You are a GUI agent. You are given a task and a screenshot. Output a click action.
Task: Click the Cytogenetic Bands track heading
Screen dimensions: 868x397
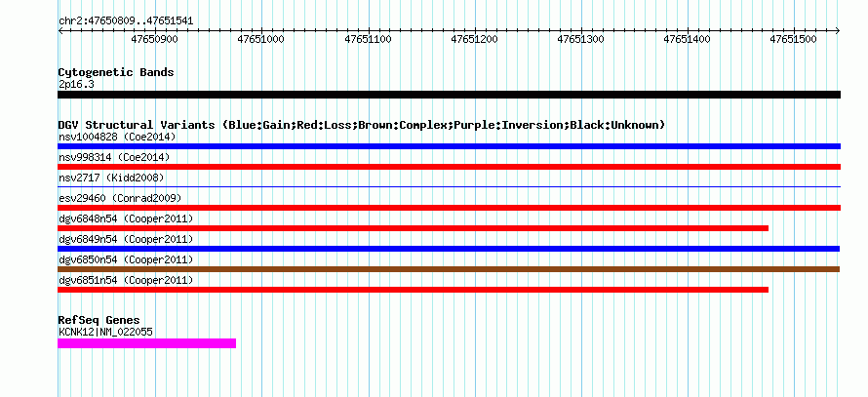click(x=116, y=72)
